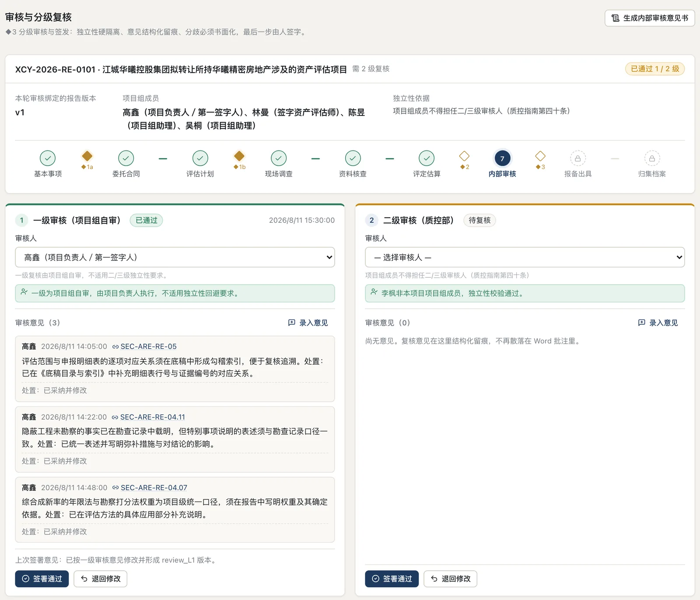Click the link icon beside SEC-ARE-RE-05

point(115,347)
